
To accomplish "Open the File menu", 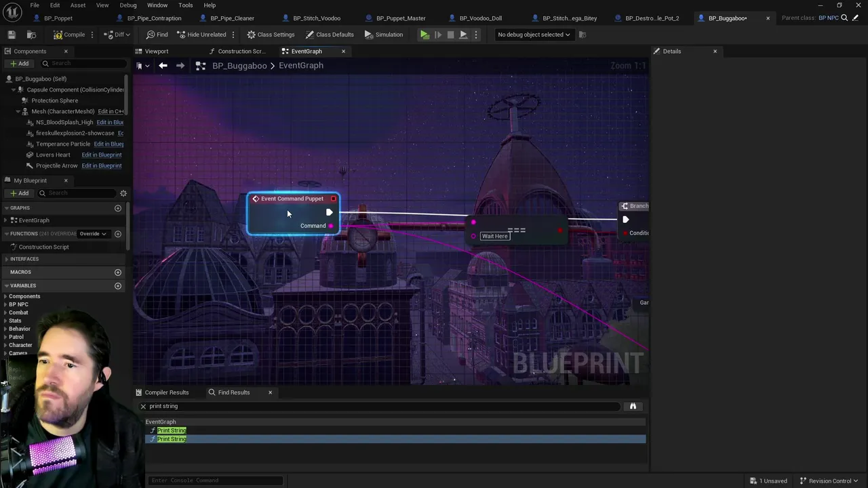I will coord(35,5).
